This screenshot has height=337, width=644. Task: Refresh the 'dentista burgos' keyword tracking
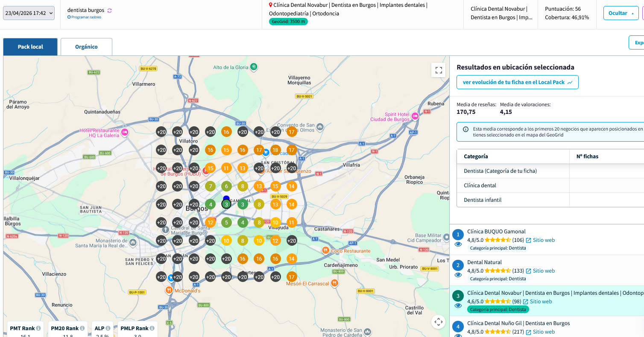pos(110,10)
